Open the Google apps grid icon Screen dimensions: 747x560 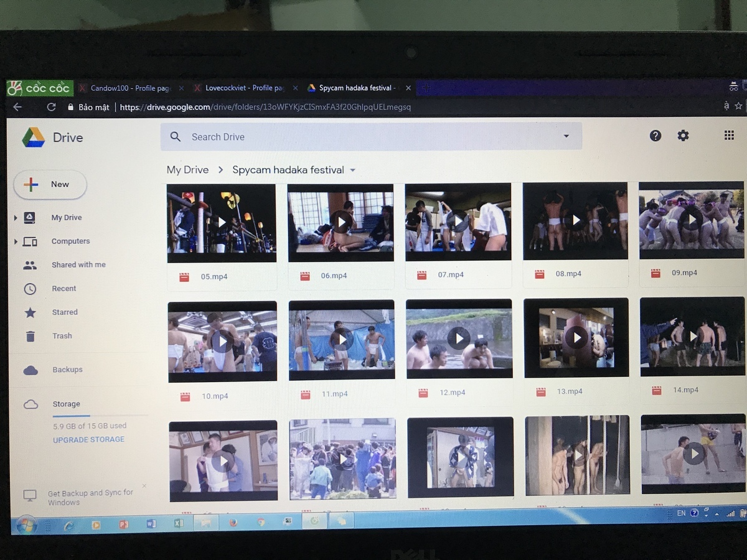click(729, 136)
